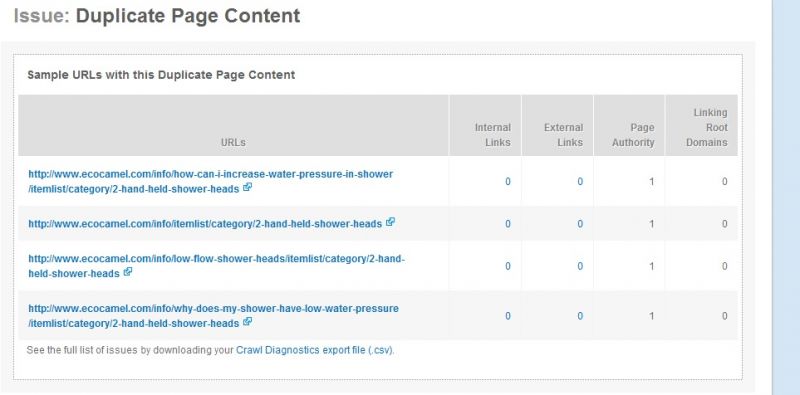The image size is (800, 395).
Task: Open external-link icon beside info/itemlist/category URL
Action: pyautogui.click(x=390, y=222)
